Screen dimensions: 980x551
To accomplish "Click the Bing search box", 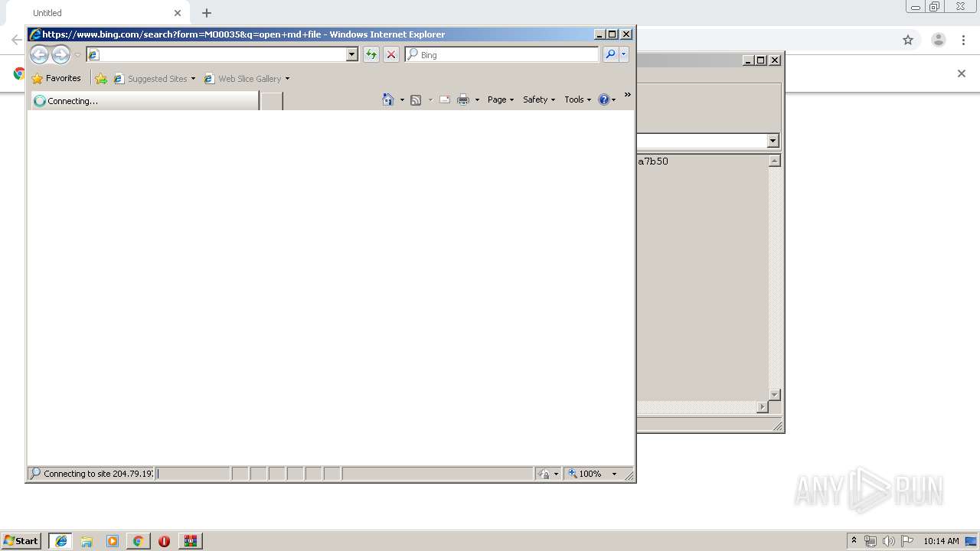I will 501,54.
